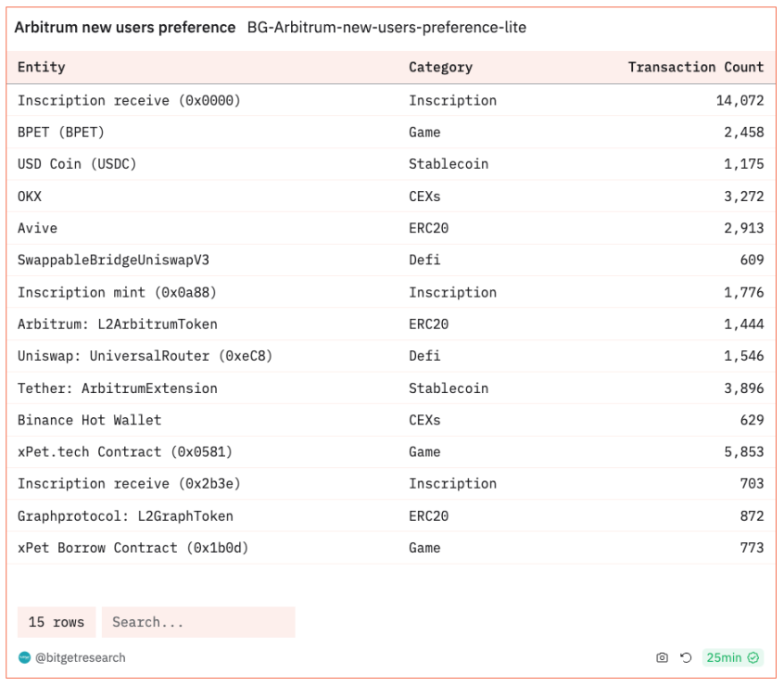Viewport: 784px width, 686px height.
Task: Click the xPet.tech Contract (0x0581) cell
Action: pos(125,451)
